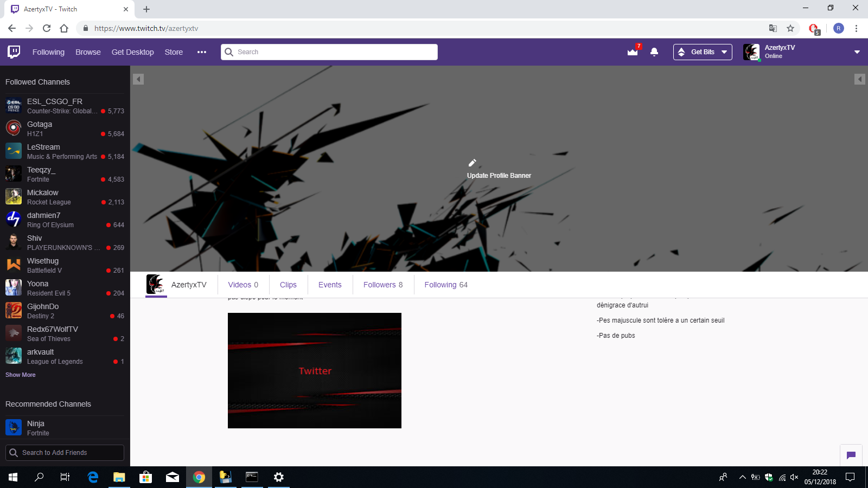Open Microsoft Edge from taskbar
Viewport: 868px width, 488px height.
pyautogui.click(x=93, y=477)
